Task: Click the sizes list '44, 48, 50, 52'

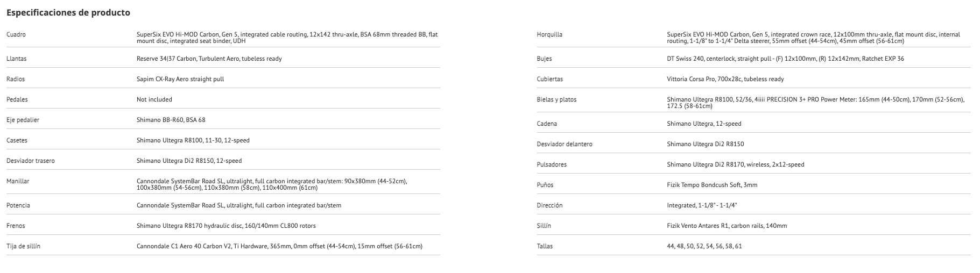Action: (x=704, y=246)
